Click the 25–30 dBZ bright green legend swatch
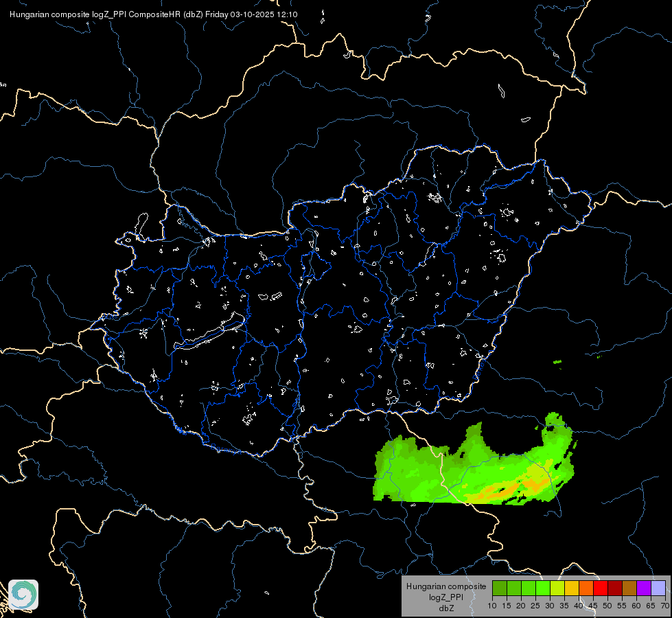 [543, 588]
